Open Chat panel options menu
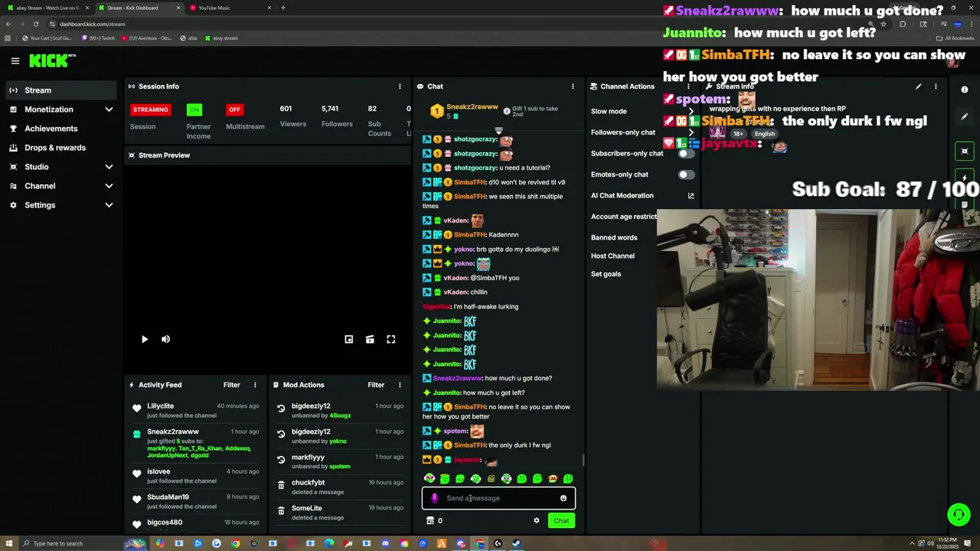The height and width of the screenshot is (551, 980). tap(572, 86)
